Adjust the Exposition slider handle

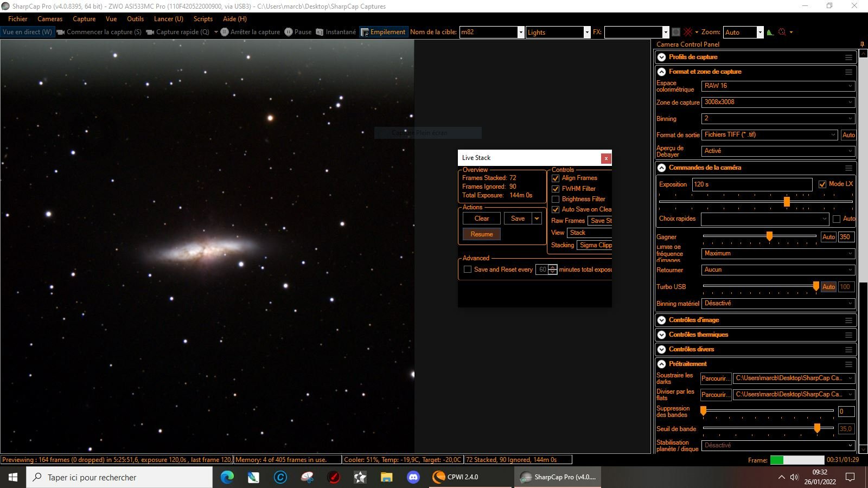787,202
